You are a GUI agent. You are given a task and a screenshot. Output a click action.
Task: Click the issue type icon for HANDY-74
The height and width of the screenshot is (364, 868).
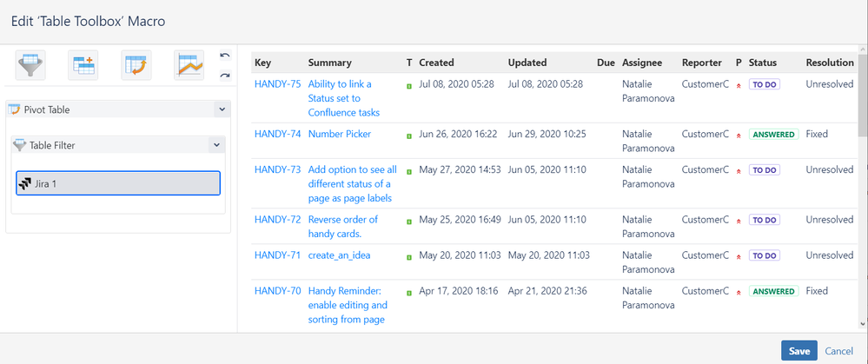tap(409, 136)
